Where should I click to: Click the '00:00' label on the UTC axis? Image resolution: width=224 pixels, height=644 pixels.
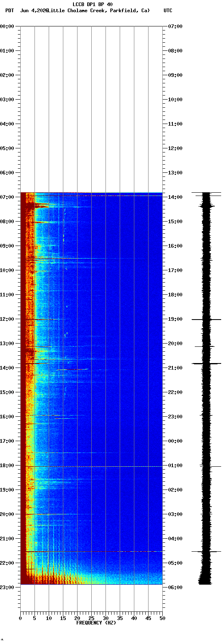click(x=175, y=441)
